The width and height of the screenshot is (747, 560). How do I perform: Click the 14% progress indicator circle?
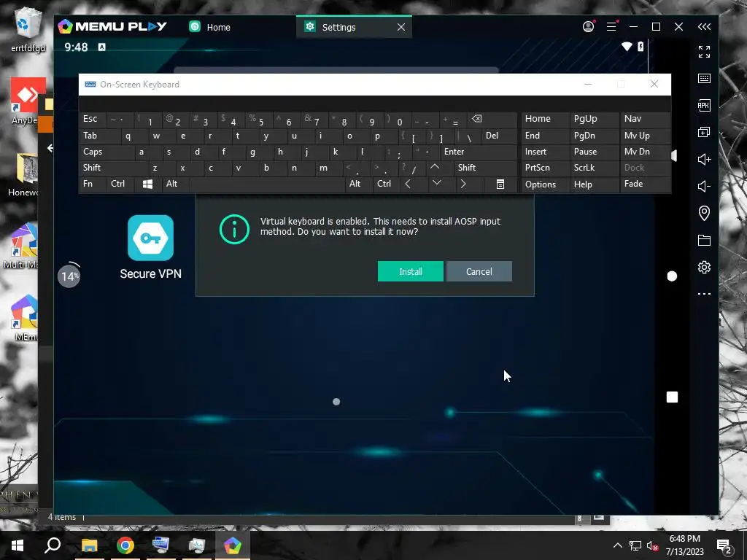(69, 275)
